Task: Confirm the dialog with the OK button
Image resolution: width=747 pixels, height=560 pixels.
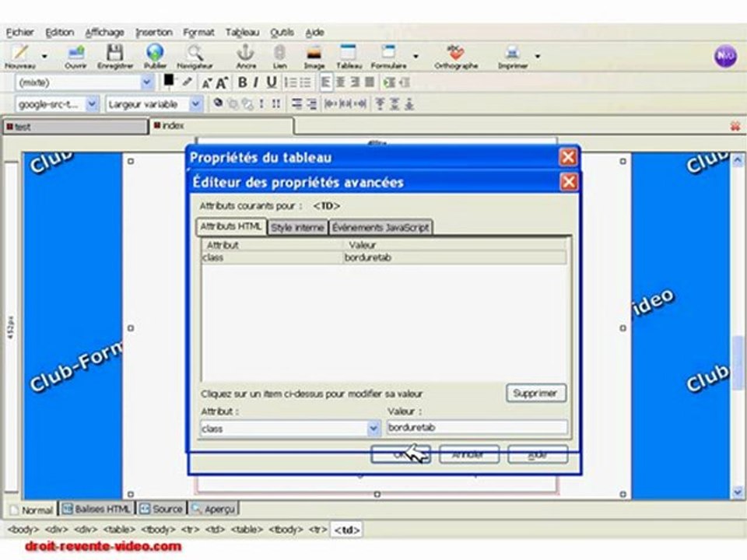Action: pyautogui.click(x=400, y=454)
